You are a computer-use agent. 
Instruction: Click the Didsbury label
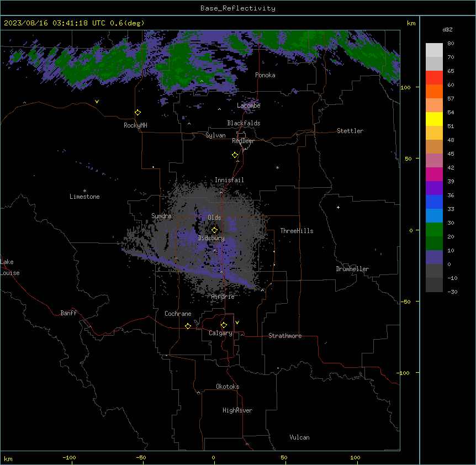click(211, 238)
